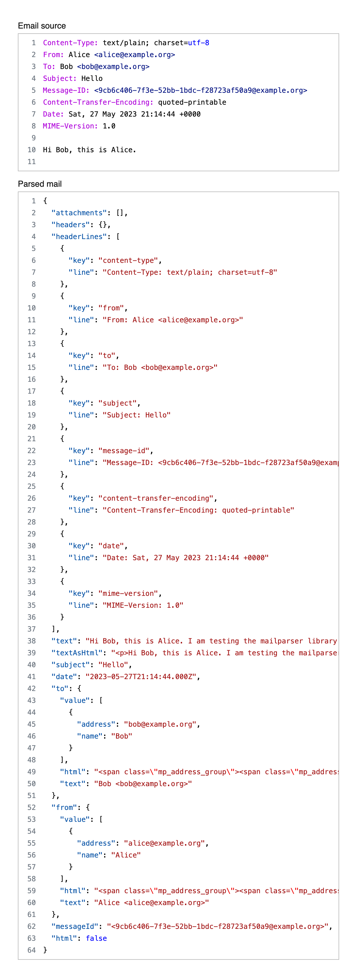The width and height of the screenshot is (357, 980).
Task: Click the "Hi Bob, this is Alice." body line
Action: tap(90, 150)
